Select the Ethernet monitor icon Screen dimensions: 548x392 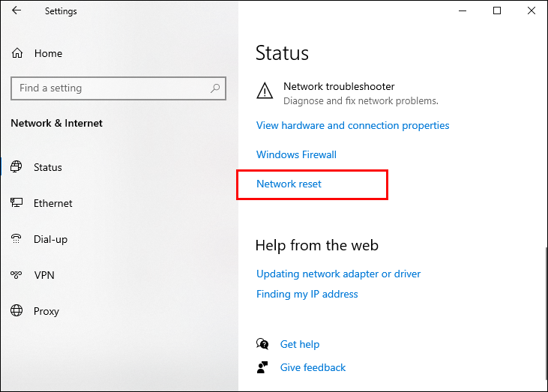[x=17, y=203]
